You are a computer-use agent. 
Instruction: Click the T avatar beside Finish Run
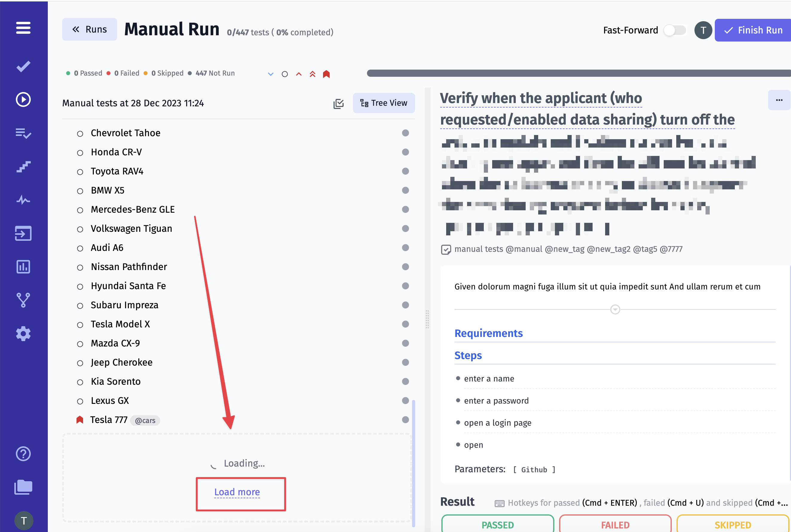pyautogui.click(x=703, y=30)
